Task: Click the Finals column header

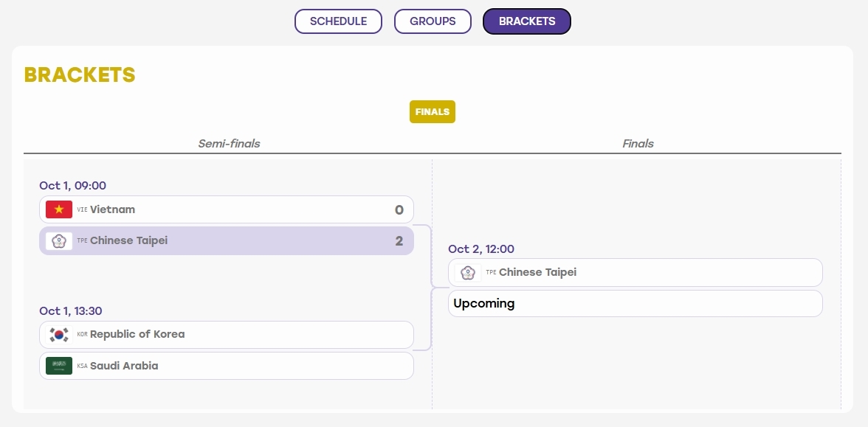Action: pos(638,143)
